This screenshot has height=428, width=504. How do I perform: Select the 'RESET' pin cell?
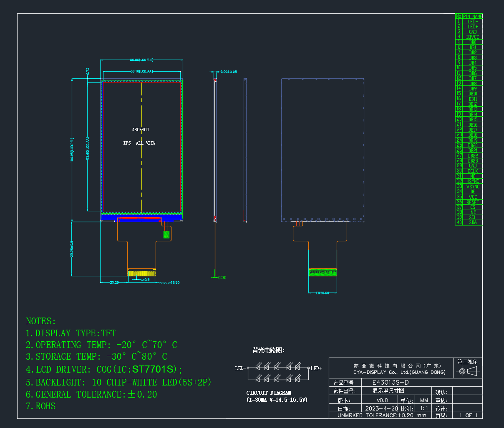point(473,202)
